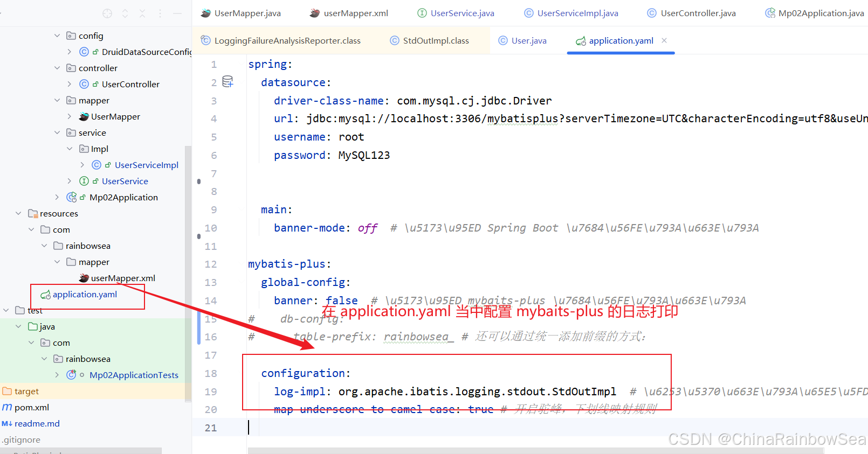Collapse the config package folder
868x454 pixels.
tap(57, 36)
